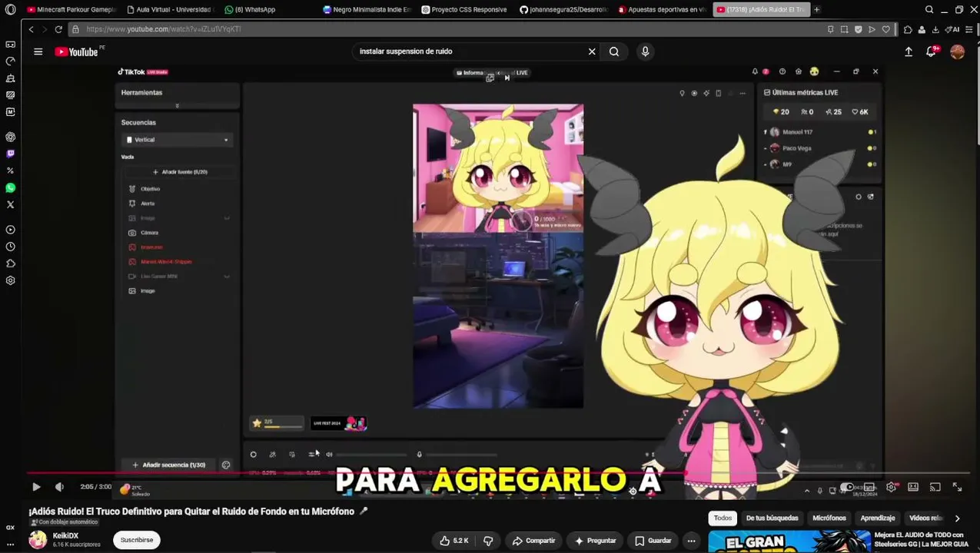Image resolution: width=980 pixels, height=553 pixels.
Task: Open a new browser tab
Action: (816, 10)
